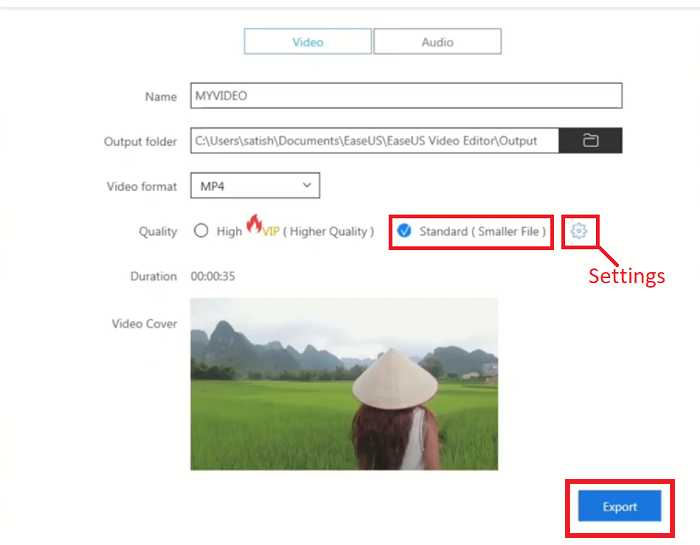700x545 pixels.
Task: Select Standard (Smaller File) quality option
Action: click(x=471, y=231)
